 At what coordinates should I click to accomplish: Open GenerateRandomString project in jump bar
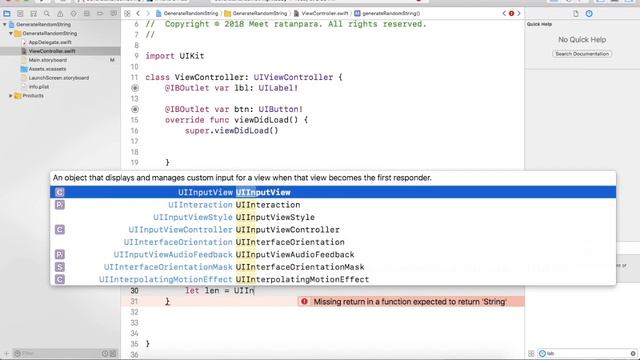click(187, 13)
